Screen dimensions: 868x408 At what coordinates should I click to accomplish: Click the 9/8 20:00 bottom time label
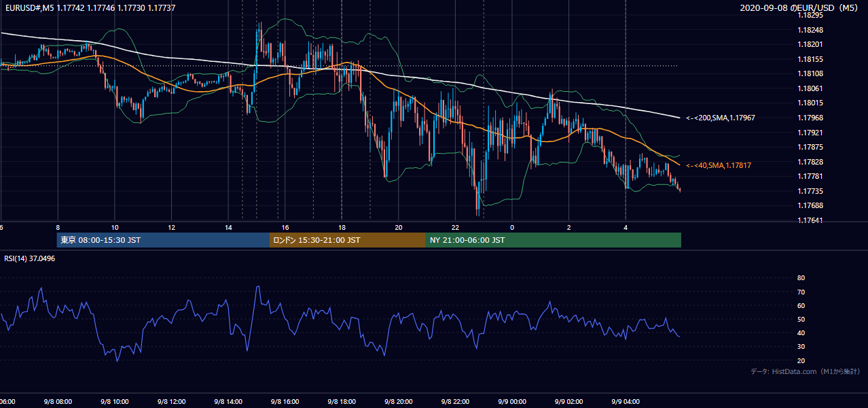tap(398, 402)
